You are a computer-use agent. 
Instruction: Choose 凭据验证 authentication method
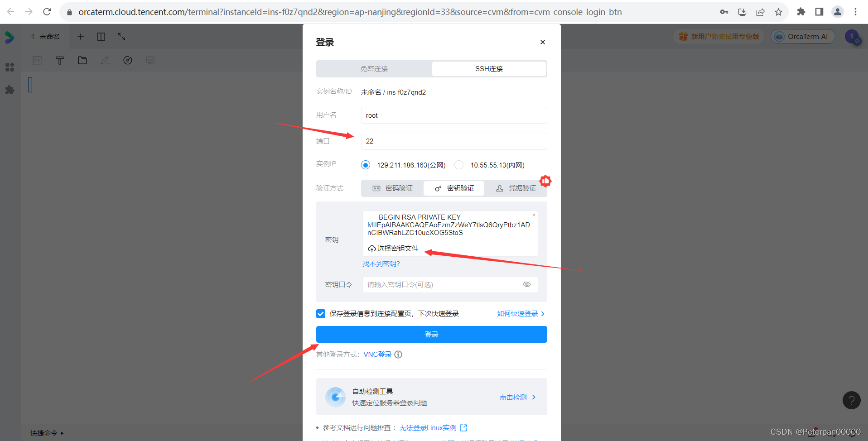(x=516, y=188)
